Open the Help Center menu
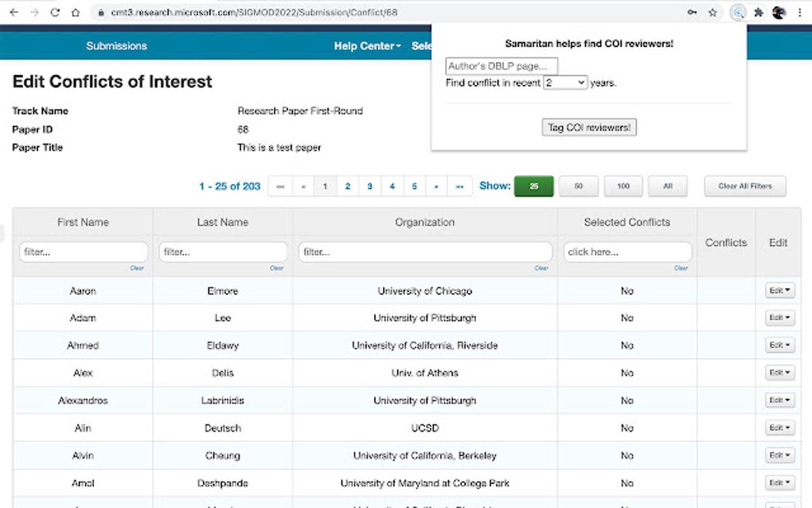 [367, 45]
